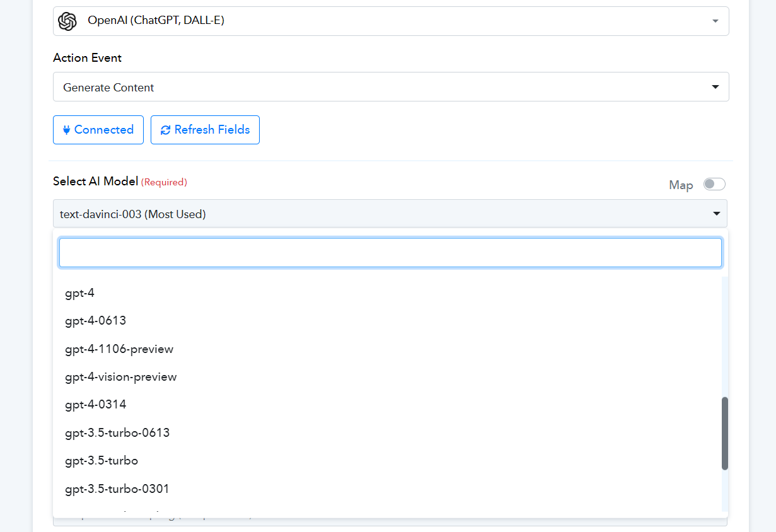
Task: Click the plug icon on Connected button
Action: [x=67, y=130]
